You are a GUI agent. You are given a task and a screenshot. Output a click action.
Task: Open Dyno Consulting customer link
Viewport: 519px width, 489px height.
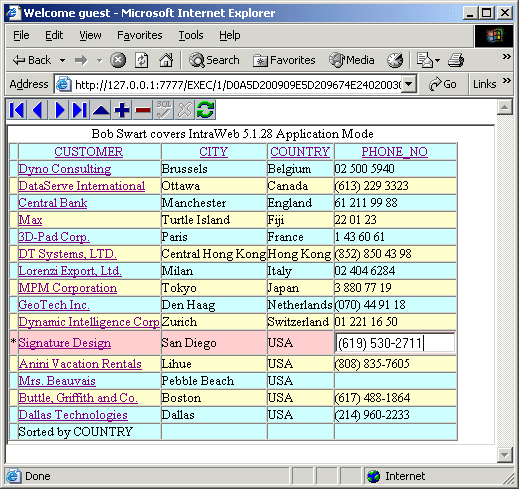65,169
